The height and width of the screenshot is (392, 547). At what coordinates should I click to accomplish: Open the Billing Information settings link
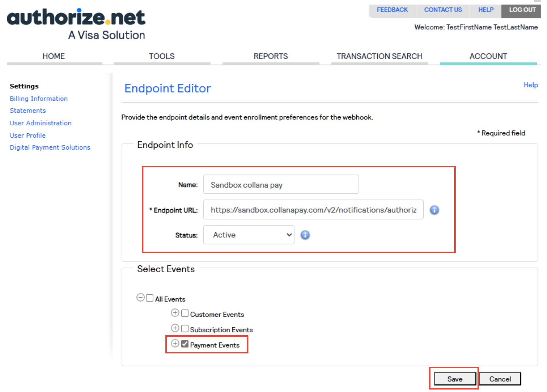click(39, 99)
